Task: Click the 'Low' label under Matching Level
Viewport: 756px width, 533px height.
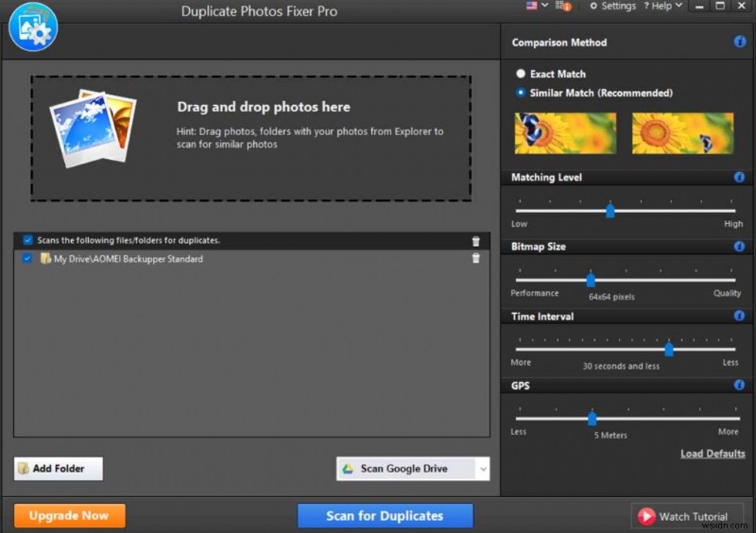Action: pyautogui.click(x=519, y=224)
